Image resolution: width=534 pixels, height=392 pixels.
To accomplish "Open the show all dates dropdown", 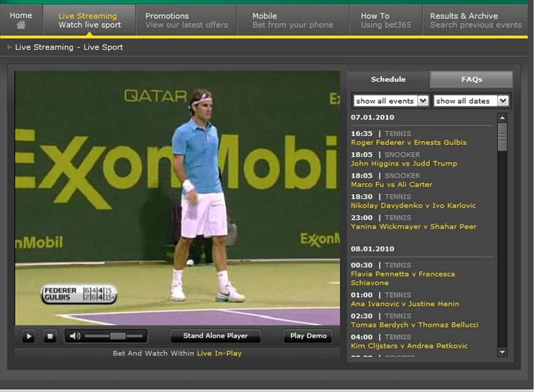I will [x=471, y=101].
